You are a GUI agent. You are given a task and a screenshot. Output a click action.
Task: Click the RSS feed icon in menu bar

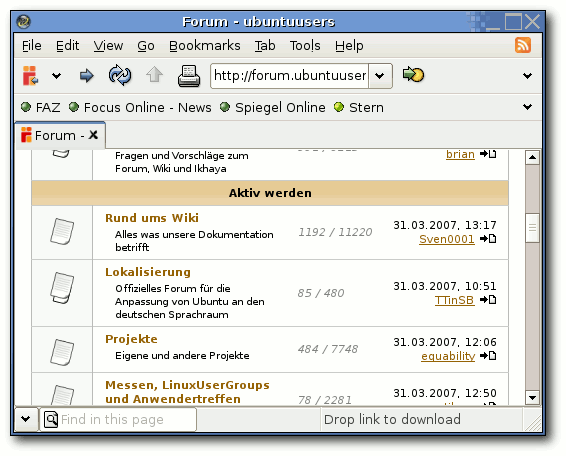point(523,45)
